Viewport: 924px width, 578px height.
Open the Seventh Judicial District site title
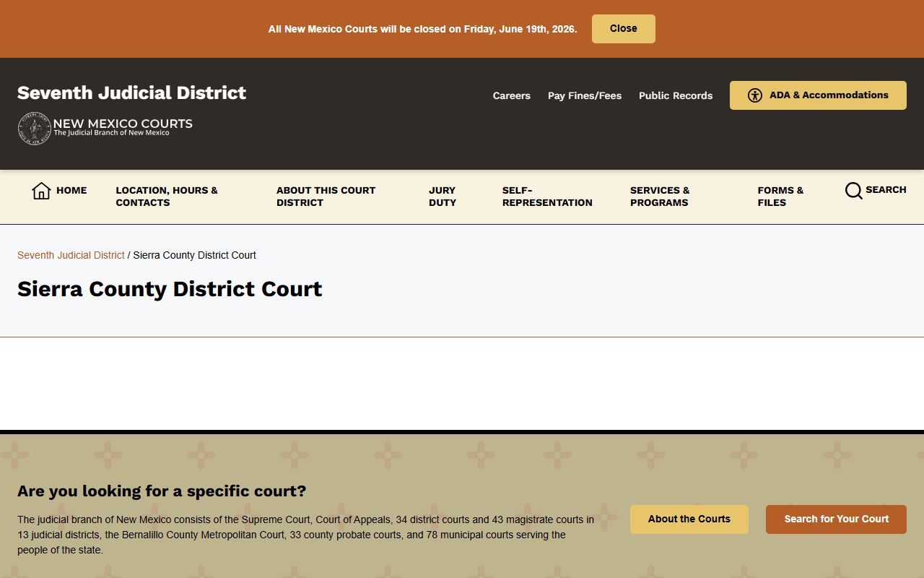[x=131, y=92]
